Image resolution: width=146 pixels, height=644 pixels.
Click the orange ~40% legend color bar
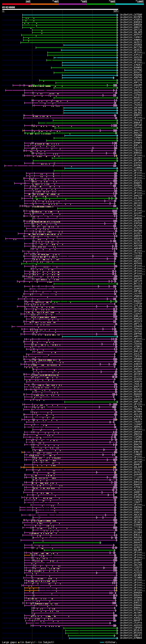tap(45, 4)
